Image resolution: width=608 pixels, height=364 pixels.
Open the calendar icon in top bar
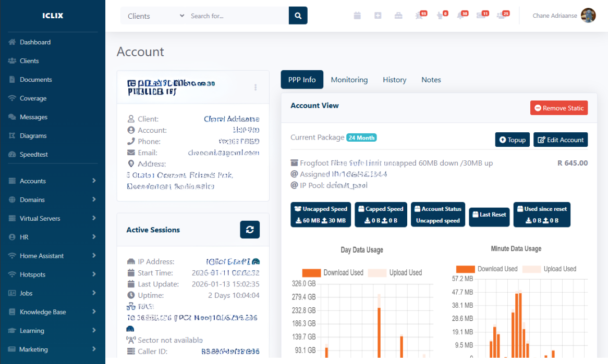click(357, 16)
